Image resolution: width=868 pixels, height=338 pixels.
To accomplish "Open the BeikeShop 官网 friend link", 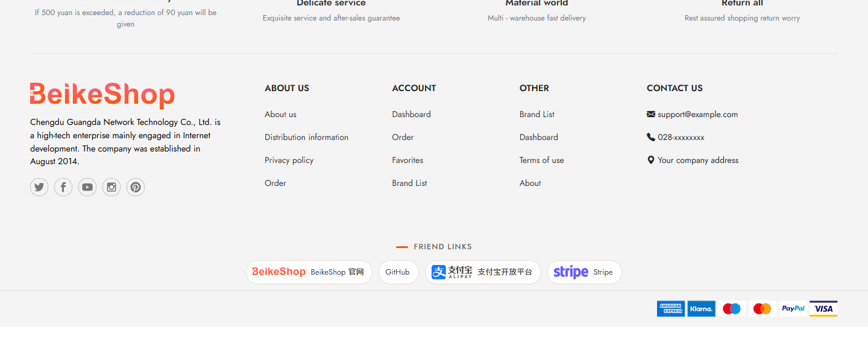I will 309,272.
